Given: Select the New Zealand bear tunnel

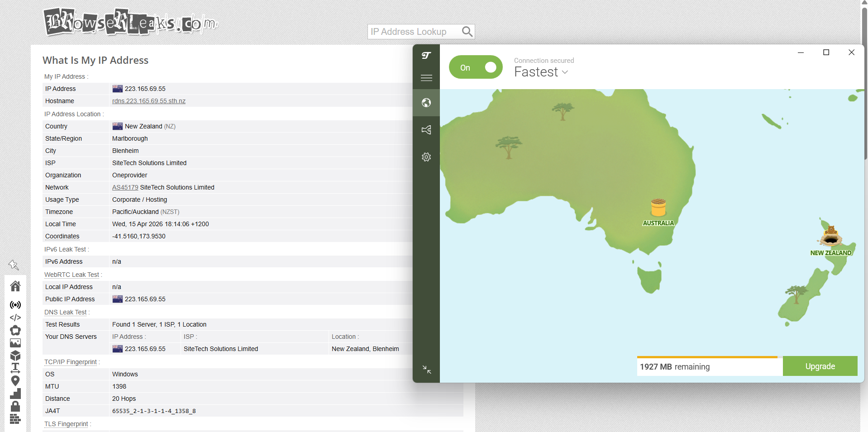Looking at the screenshot, I should tap(831, 236).
